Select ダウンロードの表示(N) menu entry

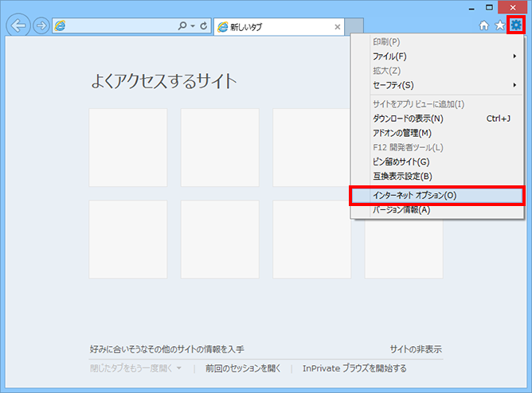click(408, 119)
